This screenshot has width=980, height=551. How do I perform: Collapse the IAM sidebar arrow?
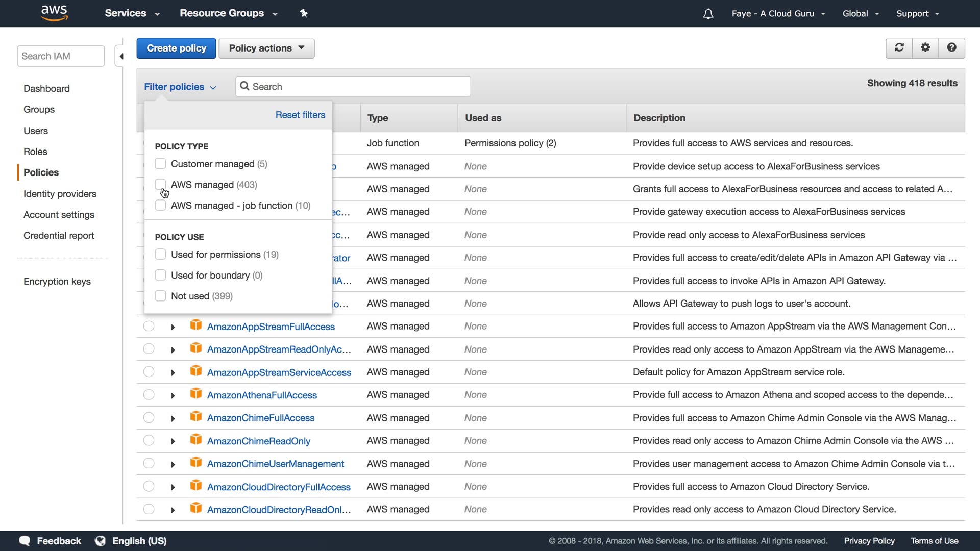click(121, 56)
